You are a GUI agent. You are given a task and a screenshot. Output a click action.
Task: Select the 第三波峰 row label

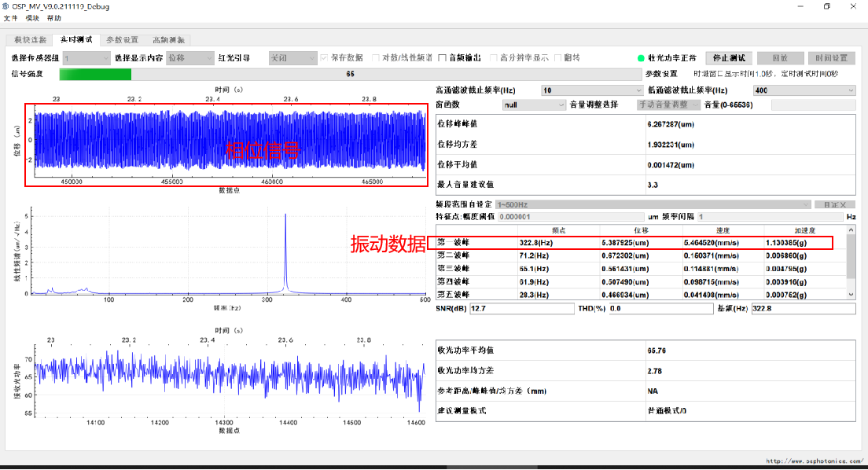pyautogui.click(x=454, y=269)
